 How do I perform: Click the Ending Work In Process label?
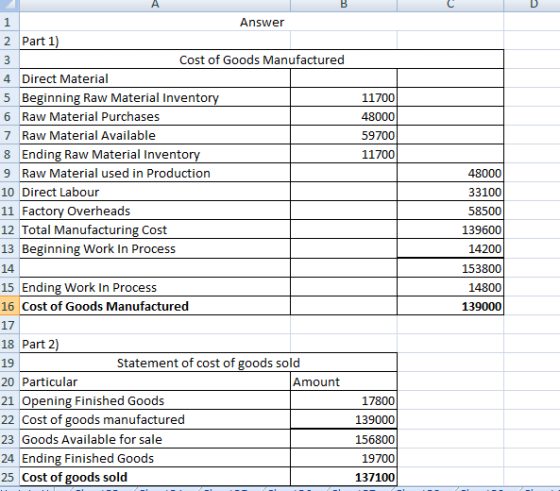coord(155,287)
